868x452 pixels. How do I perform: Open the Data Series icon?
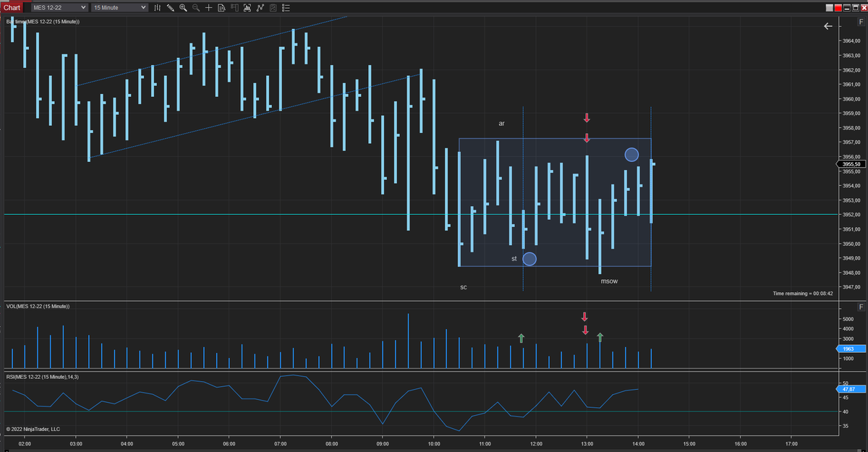coord(247,8)
